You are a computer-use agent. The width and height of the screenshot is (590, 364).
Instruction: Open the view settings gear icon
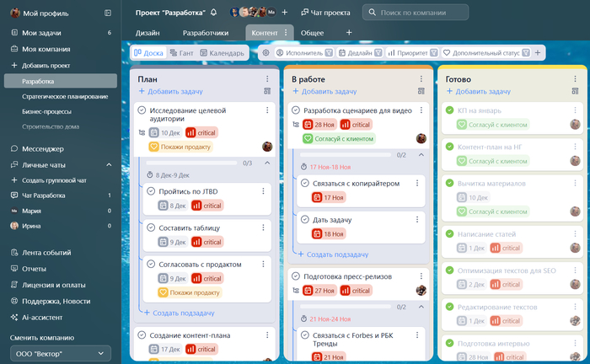pyautogui.click(x=265, y=52)
